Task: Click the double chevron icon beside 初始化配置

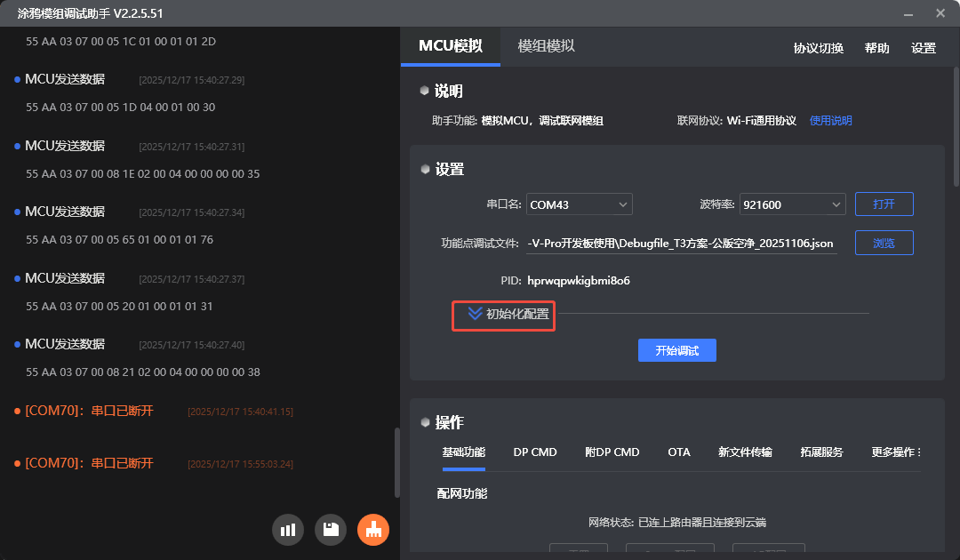Action: tap(475, 314)
